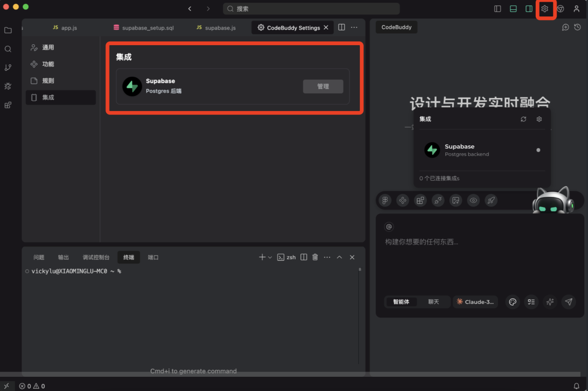Screen dimensions: 588x391
Task: Open the 调试控制台 panel tab
Action: (96, 256)
